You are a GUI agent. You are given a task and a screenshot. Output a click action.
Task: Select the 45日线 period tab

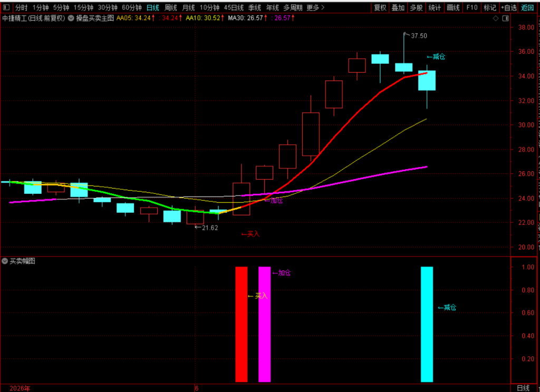pyautogui.click(x=234, y=7)
